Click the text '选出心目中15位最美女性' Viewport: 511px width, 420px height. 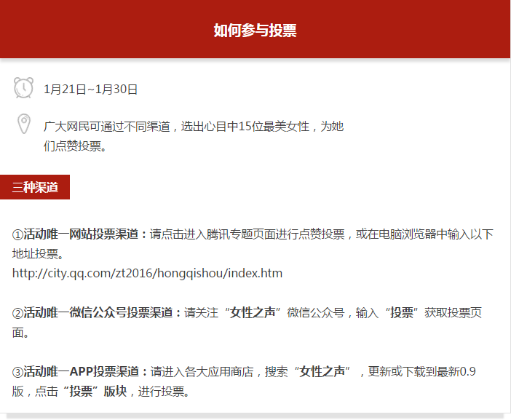[x=245, y=127]
